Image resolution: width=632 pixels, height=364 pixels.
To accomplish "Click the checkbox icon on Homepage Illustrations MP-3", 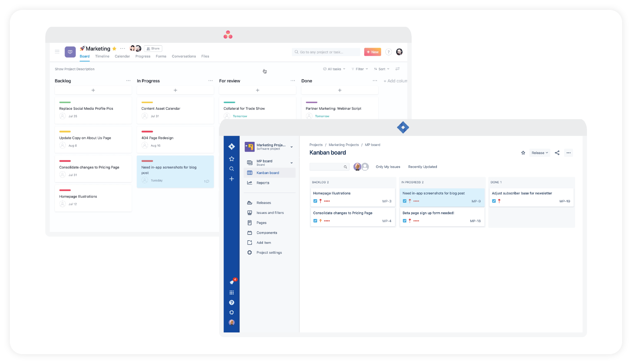I will [315, 201].
